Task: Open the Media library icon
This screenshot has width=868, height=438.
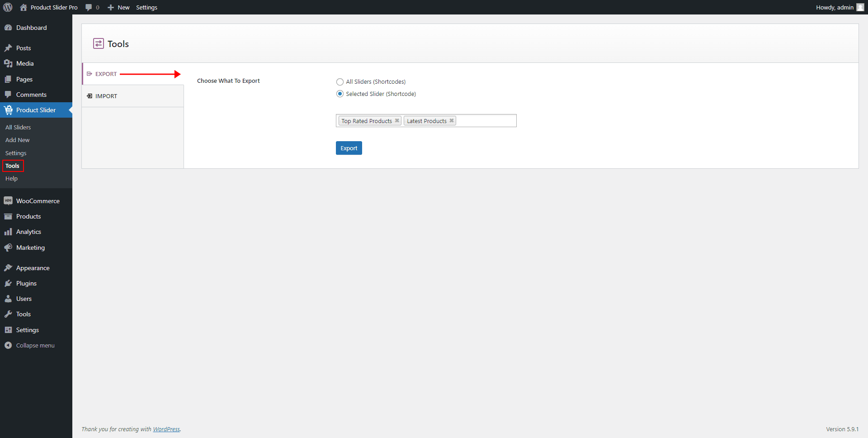Action: point(8,63)
